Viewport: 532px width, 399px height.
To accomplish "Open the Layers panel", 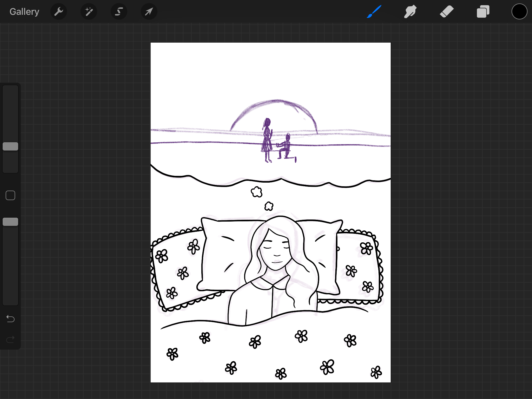I will coord(483,12).
